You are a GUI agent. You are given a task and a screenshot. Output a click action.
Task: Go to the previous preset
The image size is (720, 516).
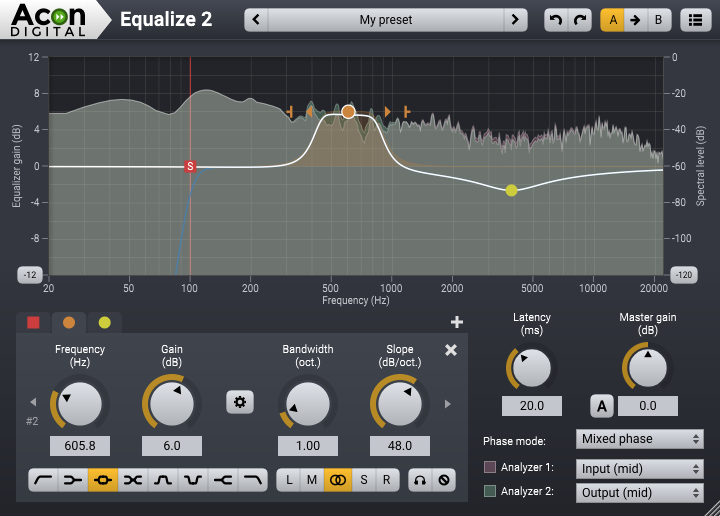point(256,20)
